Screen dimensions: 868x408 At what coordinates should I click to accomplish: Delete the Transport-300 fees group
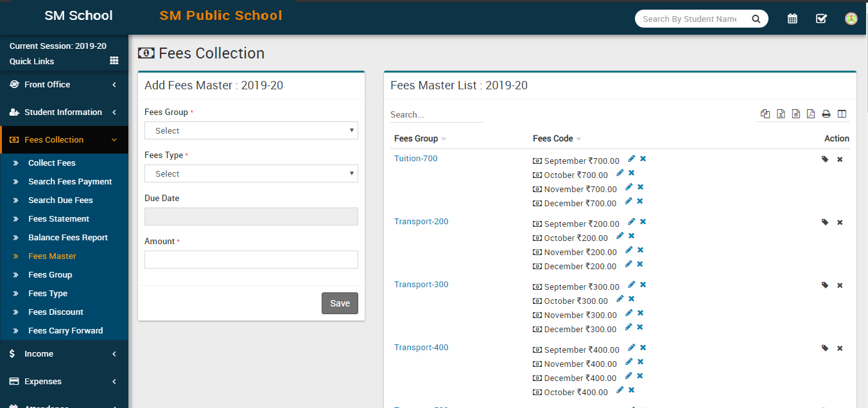(x=840, y=285)
